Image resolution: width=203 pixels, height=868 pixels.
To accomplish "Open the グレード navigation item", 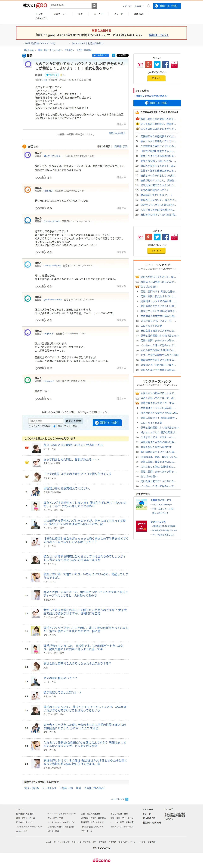I will coord(118,14).
